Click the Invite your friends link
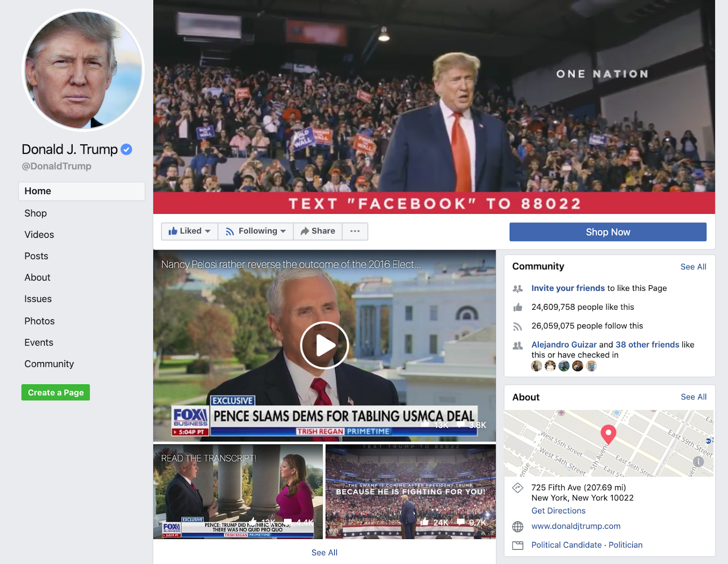Viewport: 728px width, 564px height. point(568,288)
